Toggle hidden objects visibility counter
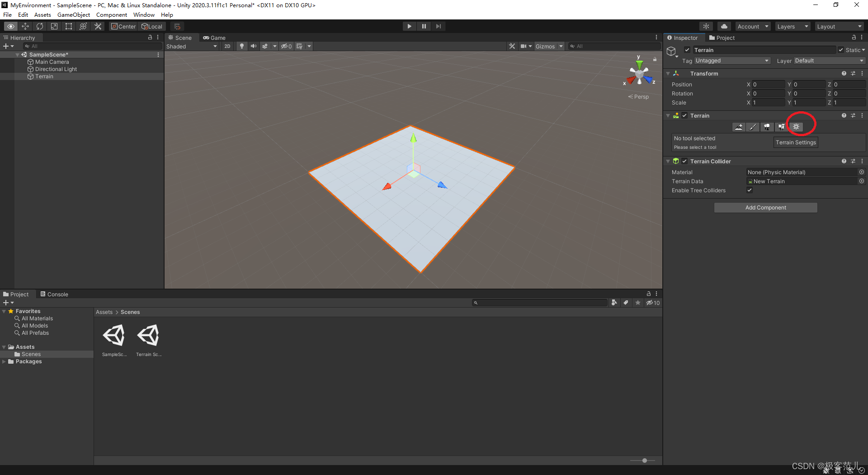868x475 pixels. [x=286, y=46]
